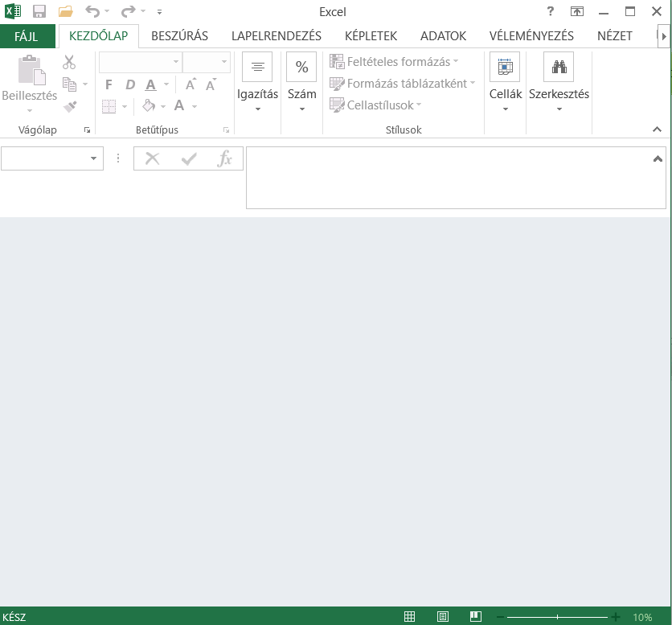
Task: Toggle bold formatting with the F button
Action: point(109,84)
